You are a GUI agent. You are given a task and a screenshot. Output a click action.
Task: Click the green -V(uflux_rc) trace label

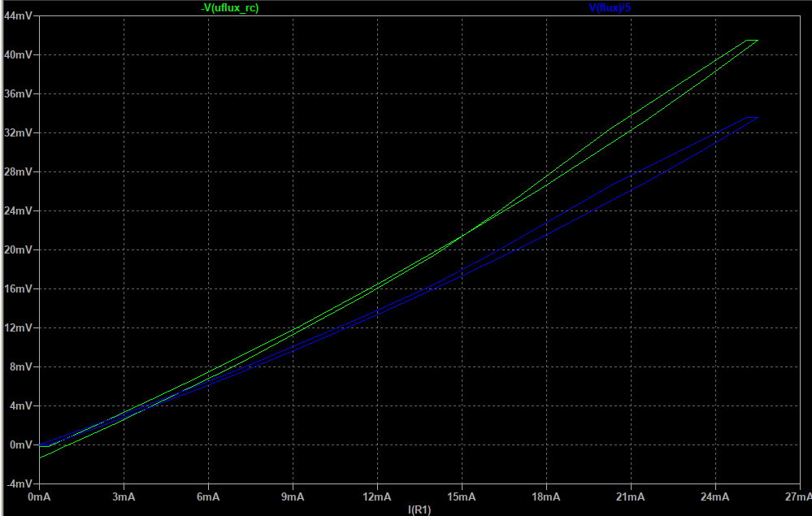click(234, 7)
